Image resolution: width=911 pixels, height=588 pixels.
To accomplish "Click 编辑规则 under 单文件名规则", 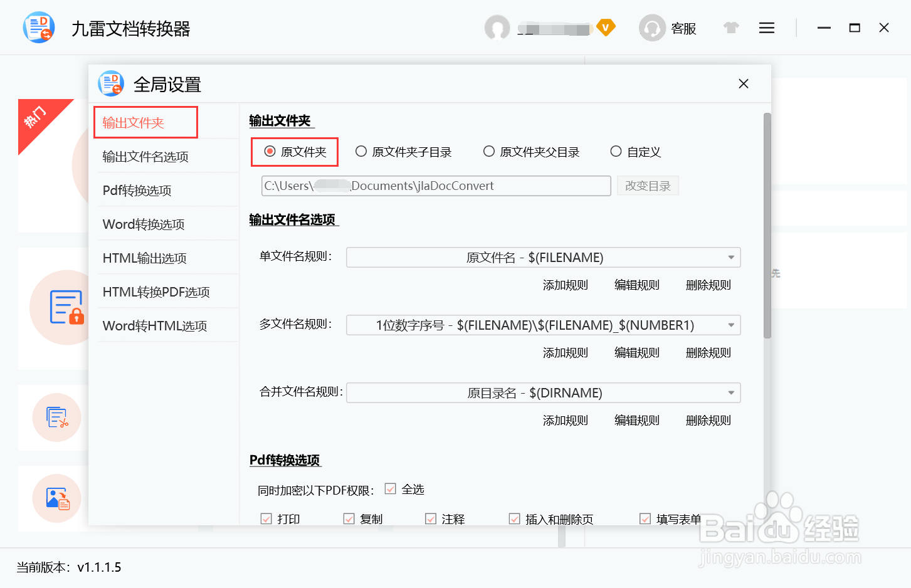I will 637,285.
